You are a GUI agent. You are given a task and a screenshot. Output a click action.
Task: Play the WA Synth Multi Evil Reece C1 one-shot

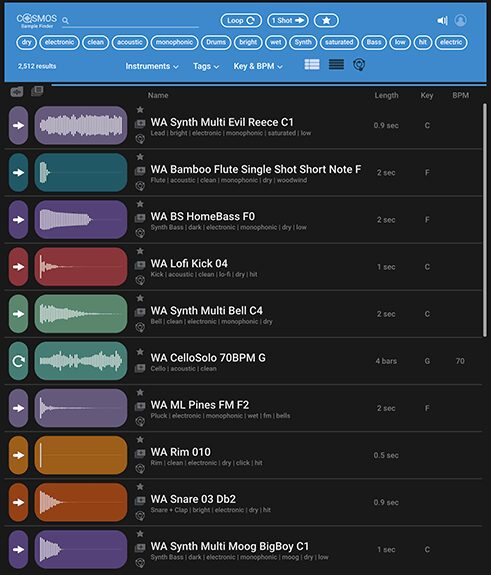18,125
